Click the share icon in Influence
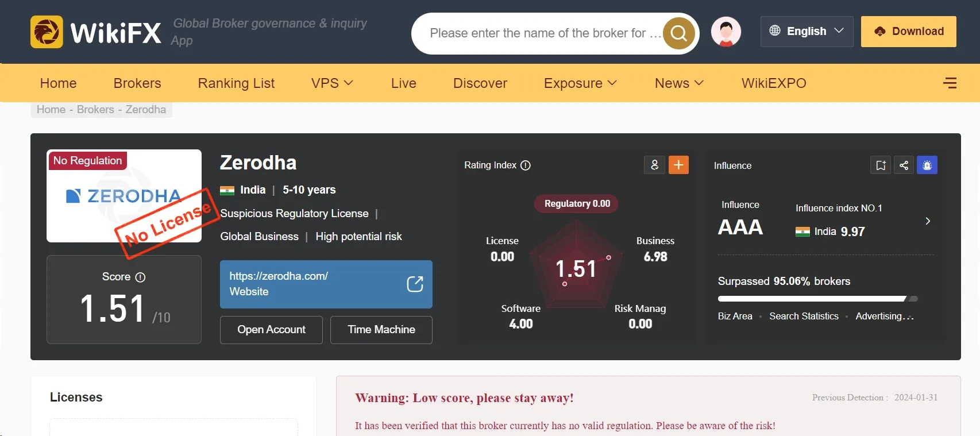The height and width of the screenshot is (436, 980). click(904, 165)
